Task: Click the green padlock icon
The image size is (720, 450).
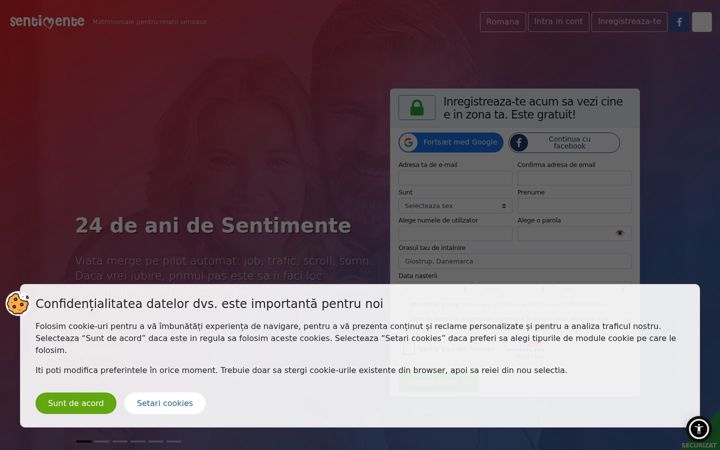Action: pos(417,107)
